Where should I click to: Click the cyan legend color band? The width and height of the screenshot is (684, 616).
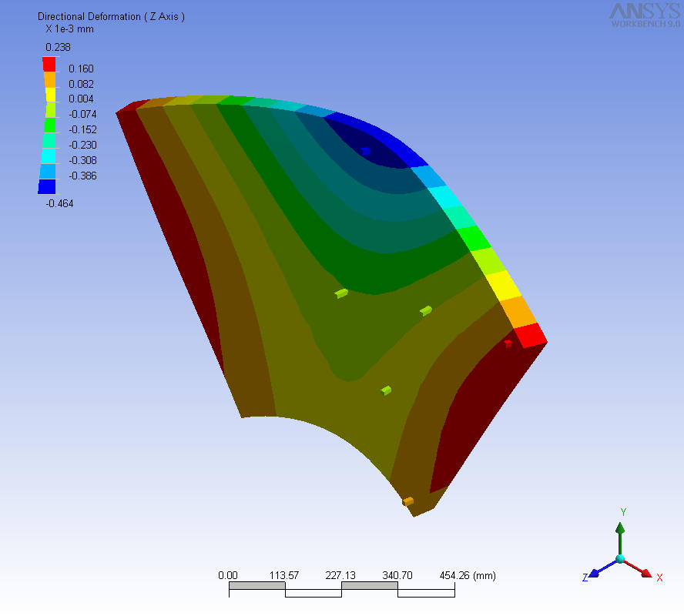[x=49, y=156]
